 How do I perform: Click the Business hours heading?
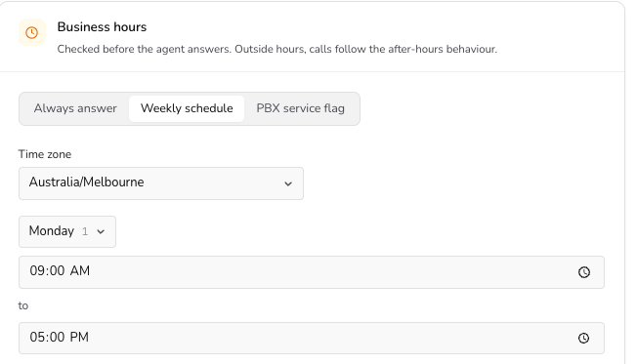click(x=102, y=26)
